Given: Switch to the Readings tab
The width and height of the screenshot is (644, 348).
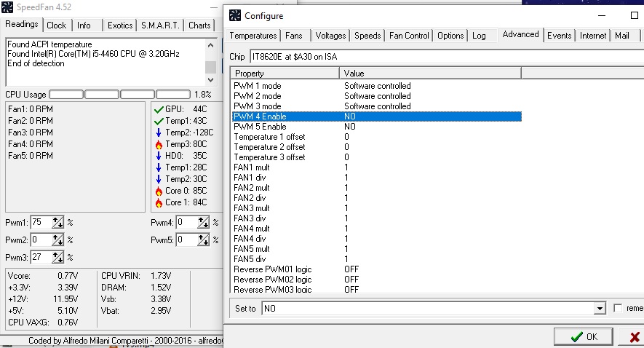Looking at the screenshot, I should coord(21,24).
